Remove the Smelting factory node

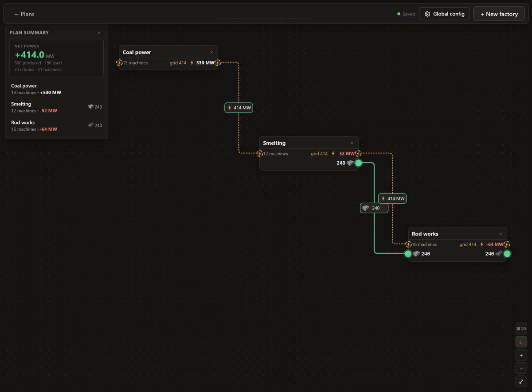[x=352, y=143]
